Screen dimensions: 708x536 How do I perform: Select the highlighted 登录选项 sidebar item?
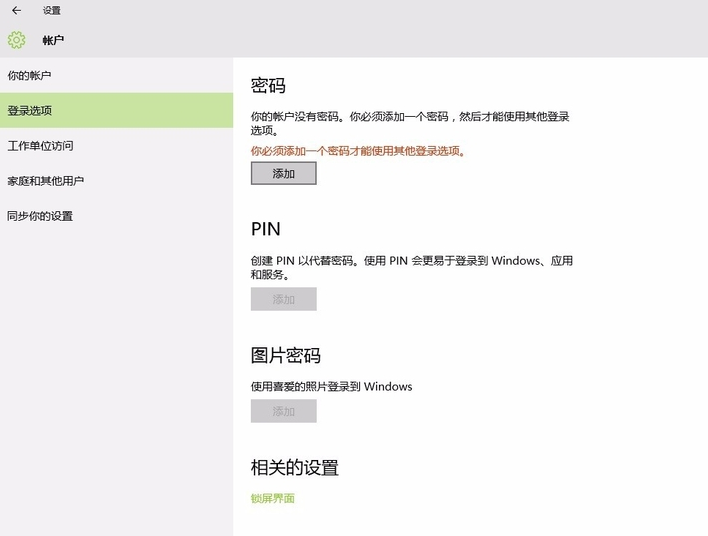[x=30, y=111]
